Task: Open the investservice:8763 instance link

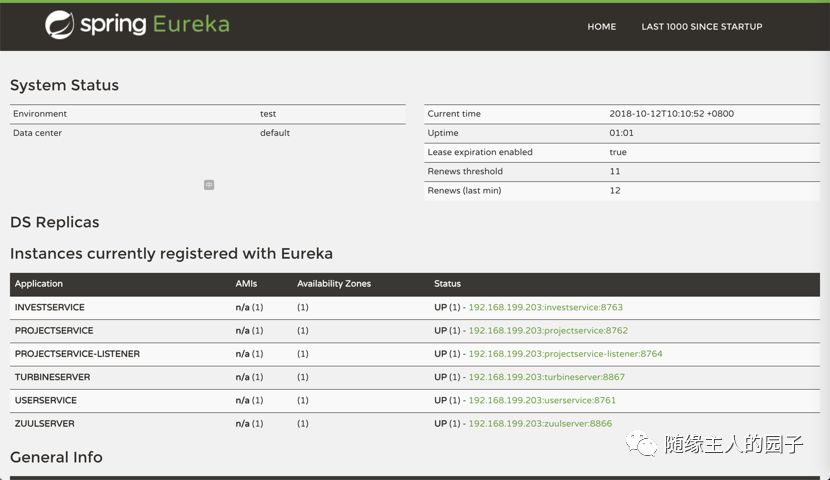Action: coord(545,307)
